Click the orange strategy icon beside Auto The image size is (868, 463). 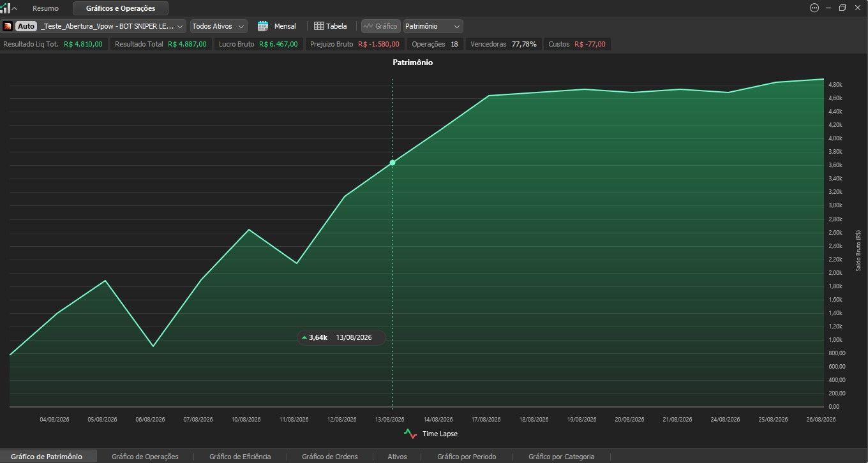(x=8, y=26)
